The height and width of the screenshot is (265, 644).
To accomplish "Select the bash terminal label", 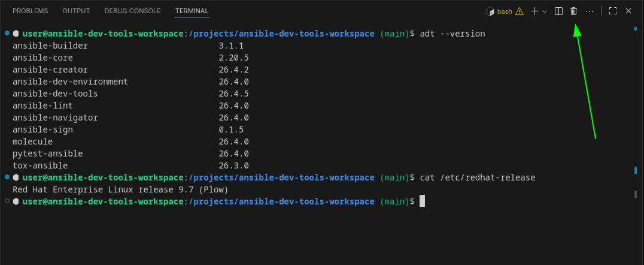I will pyautogui.click(x=505, y=11).
